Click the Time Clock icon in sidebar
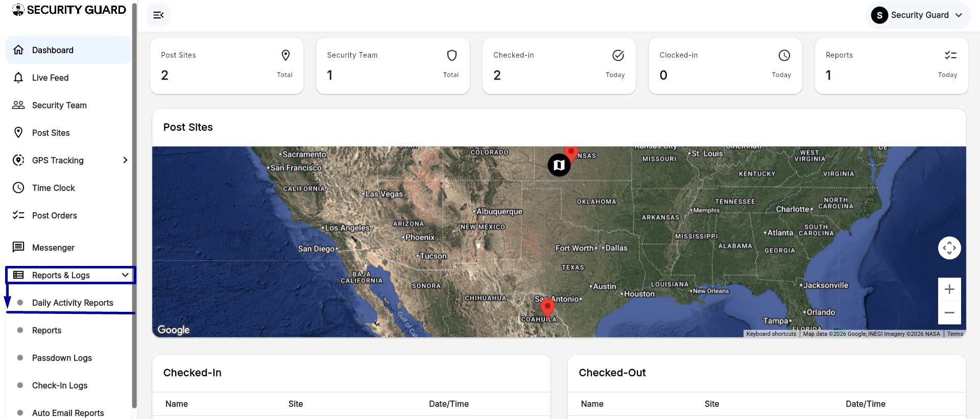The height and width of the screenshot is (419, 980). click(18, 188)
